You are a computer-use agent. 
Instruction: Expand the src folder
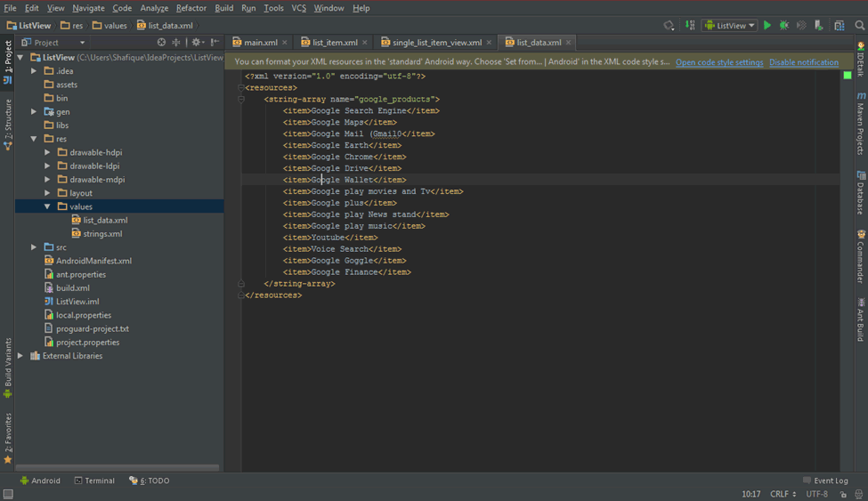coord(34,246)
